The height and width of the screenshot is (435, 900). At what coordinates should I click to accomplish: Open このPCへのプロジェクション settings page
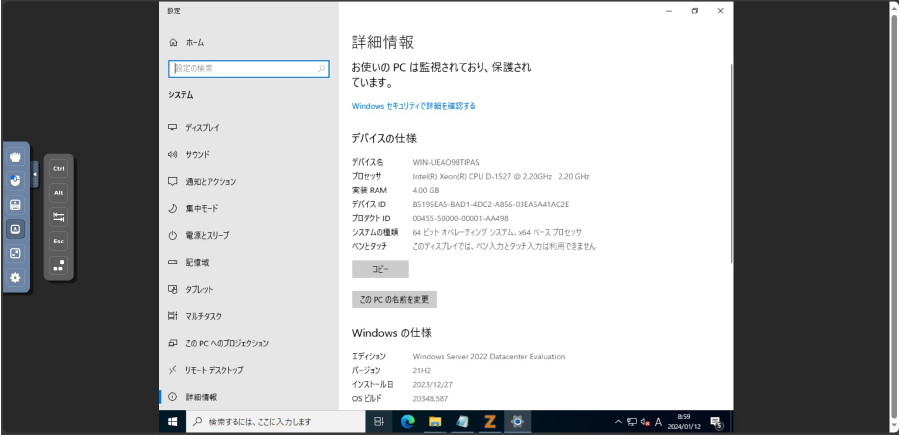[x=249, y=344]
